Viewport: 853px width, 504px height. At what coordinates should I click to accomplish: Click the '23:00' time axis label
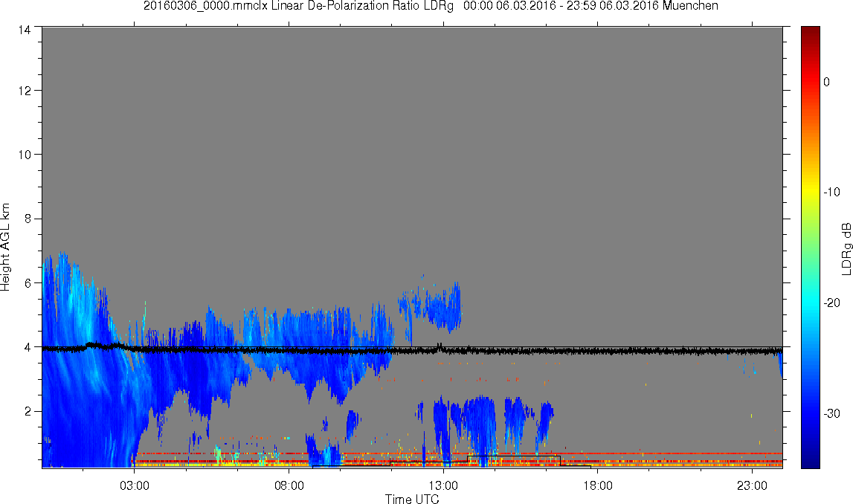coord(753,485)
